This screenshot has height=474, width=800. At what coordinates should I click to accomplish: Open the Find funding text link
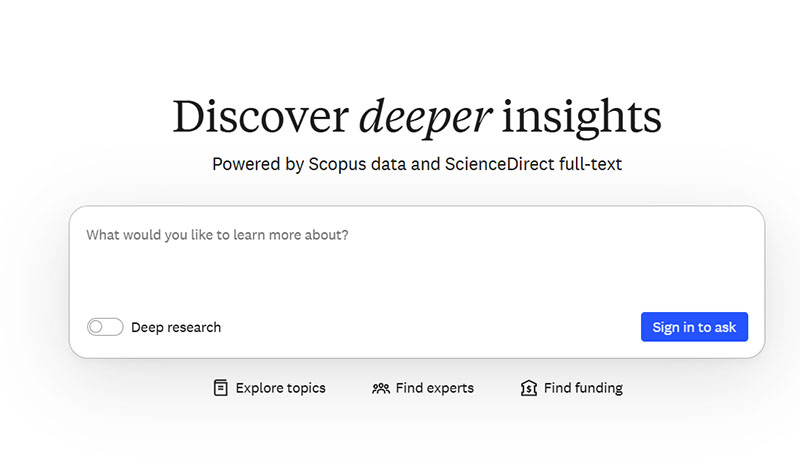pyautogui.click(x=582, y=388)
